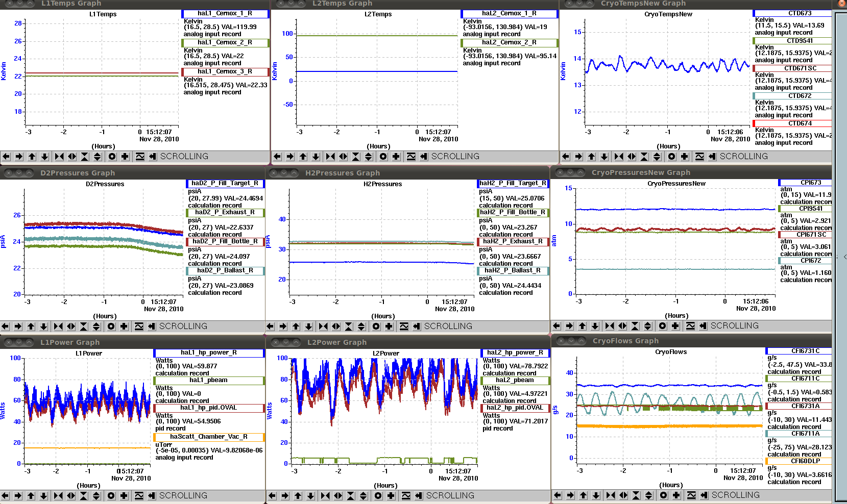The height and width of the screenshot is (504, 847).
Task: Expand vertical axis in L2Temps graph toolbar
Action: tap(369, 157)
